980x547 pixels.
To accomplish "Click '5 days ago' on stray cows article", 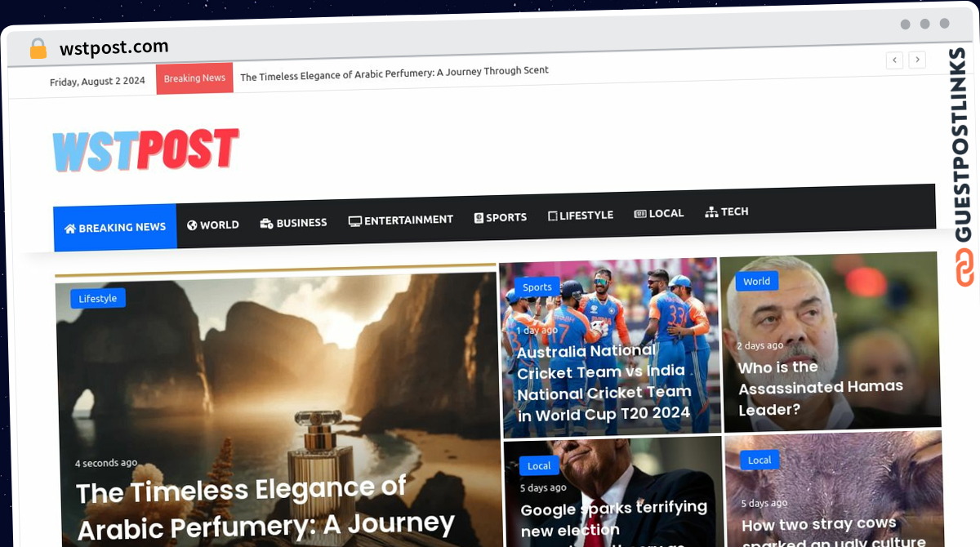I will (764, 504).
